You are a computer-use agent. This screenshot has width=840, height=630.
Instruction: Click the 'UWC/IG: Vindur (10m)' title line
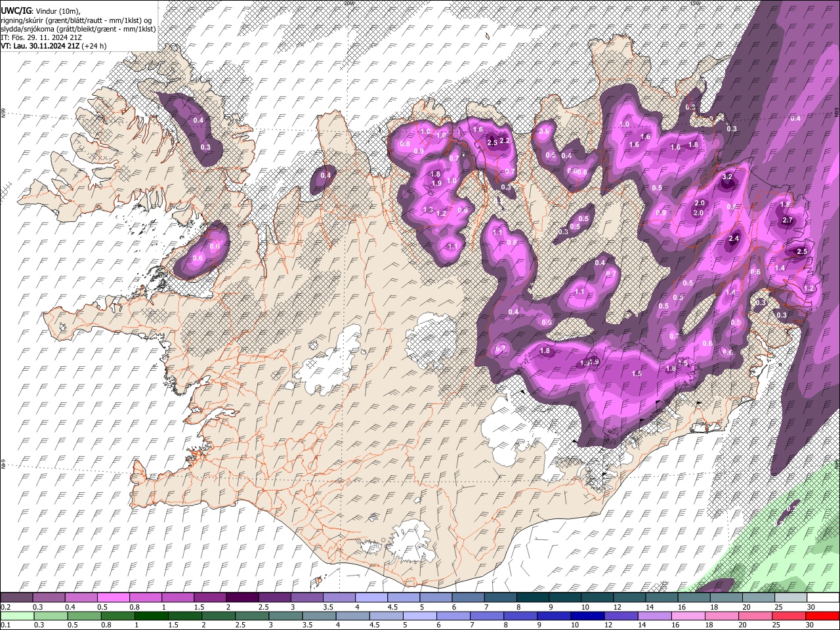point(40,10)
